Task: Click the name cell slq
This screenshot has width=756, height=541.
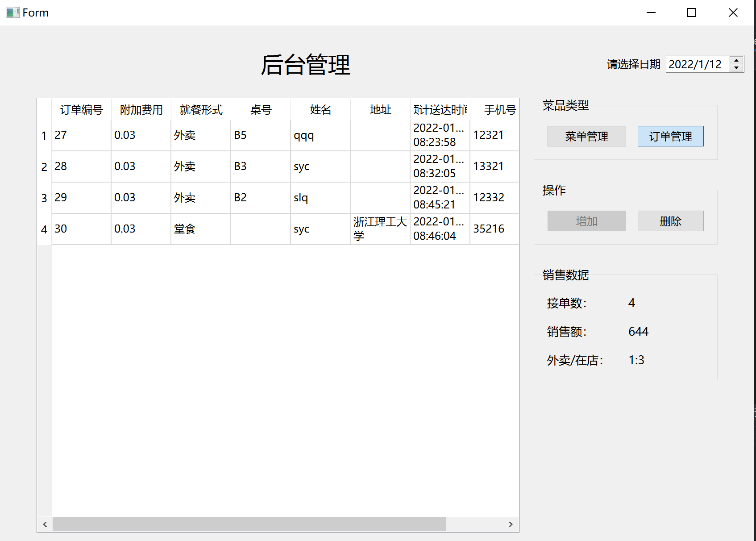Action: [x=320, y=198]
